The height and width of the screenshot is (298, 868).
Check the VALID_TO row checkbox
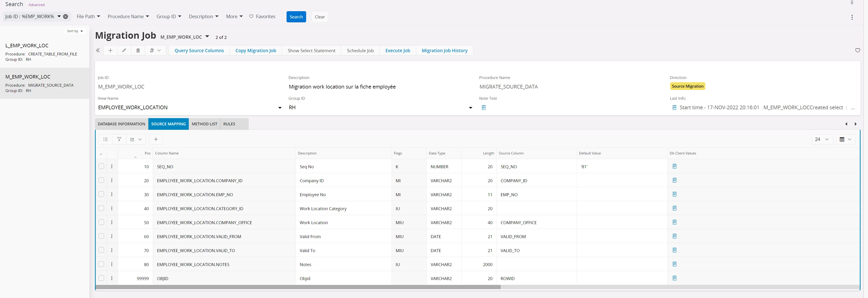101,250
